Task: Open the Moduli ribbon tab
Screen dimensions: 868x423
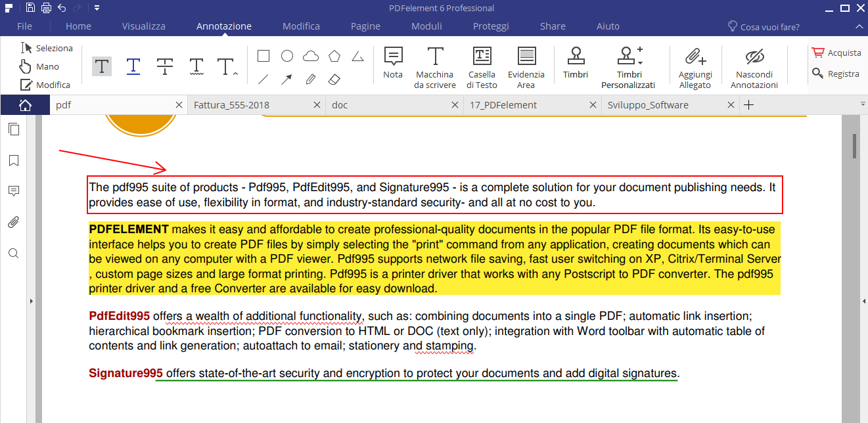Action: [426, 26]
